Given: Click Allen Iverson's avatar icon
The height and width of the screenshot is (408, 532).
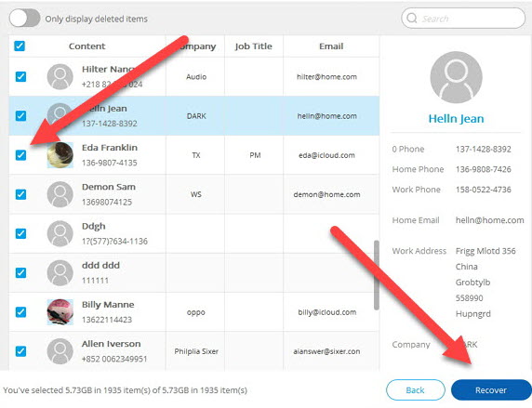Looking at the screenshot, I should (x=60, y=351).
